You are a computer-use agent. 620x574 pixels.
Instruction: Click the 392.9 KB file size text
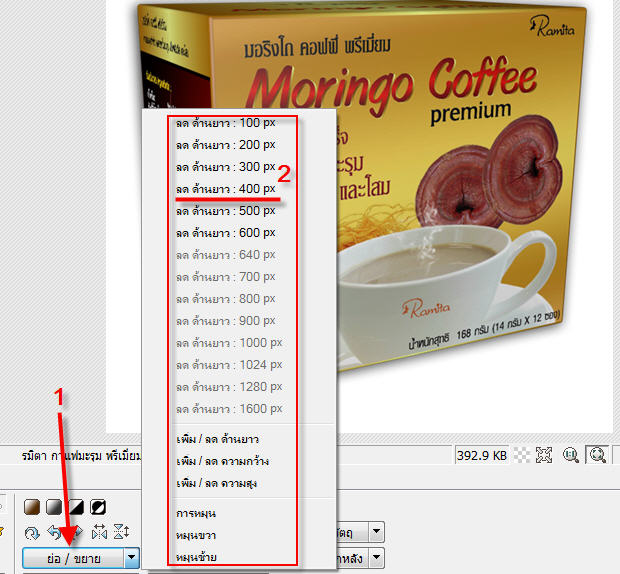tap(482, 455)
